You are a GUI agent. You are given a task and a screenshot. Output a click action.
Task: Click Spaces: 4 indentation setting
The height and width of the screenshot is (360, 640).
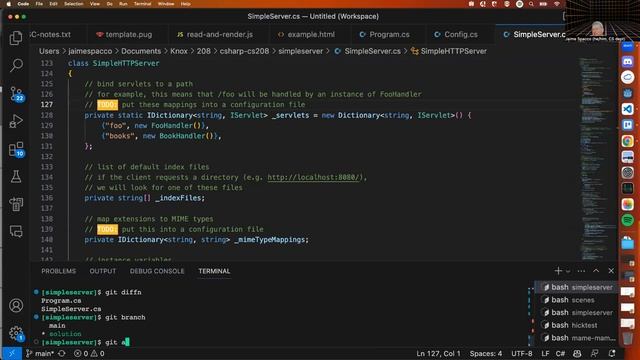pyautogui.click(x=486, y=353)
